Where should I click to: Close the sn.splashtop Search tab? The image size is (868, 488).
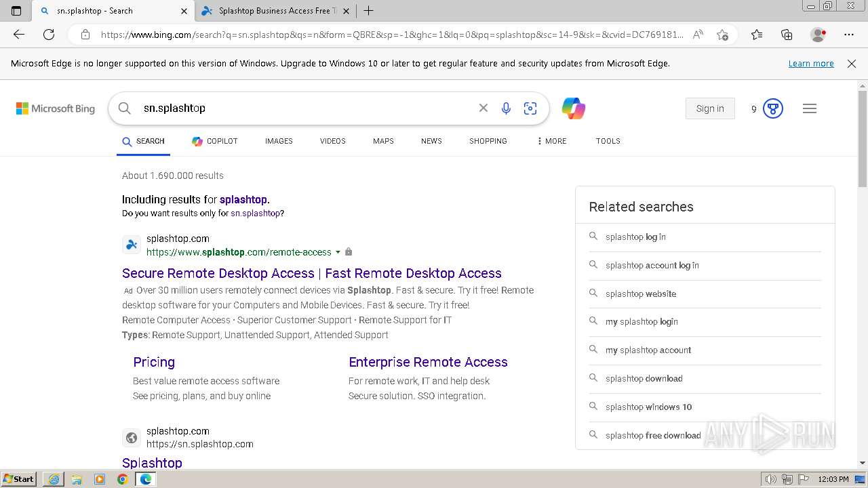184,11
